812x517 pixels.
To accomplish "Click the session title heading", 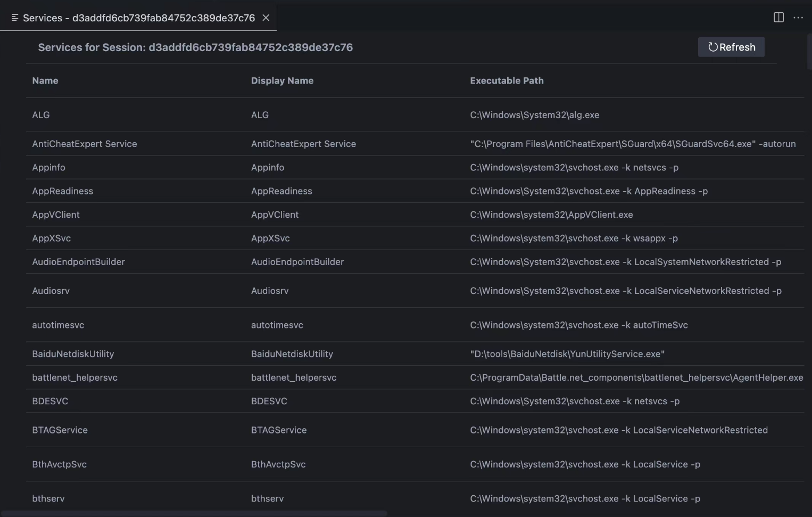I will tap(195, 47).
